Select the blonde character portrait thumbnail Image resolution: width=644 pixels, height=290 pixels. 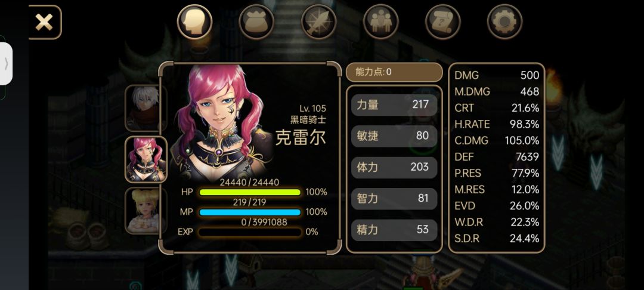(146, 211)
